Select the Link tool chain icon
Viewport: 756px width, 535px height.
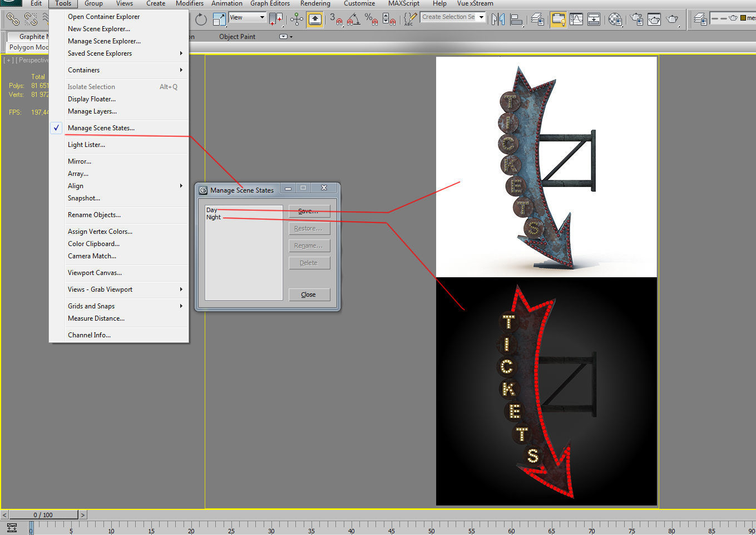click(x=12, y=19)
